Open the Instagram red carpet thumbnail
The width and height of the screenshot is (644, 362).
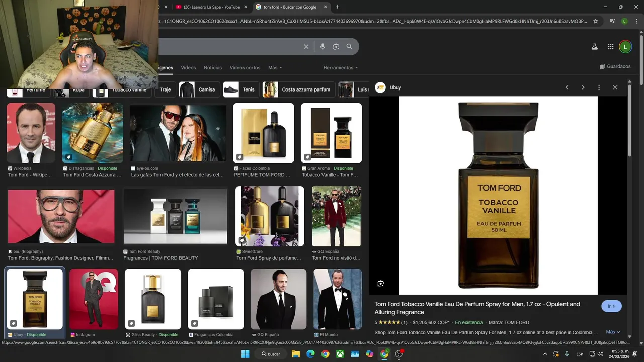(94, 299)
